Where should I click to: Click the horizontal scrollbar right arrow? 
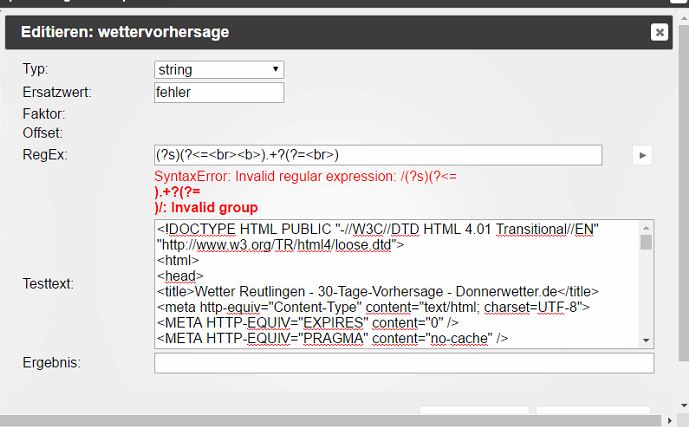[x=670, y=421]
